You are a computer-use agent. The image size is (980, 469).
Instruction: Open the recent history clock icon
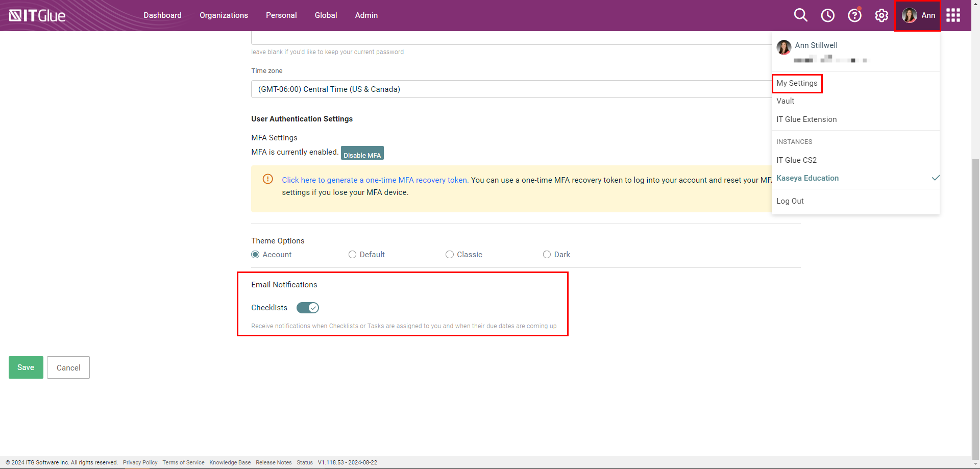coord(827,15)
